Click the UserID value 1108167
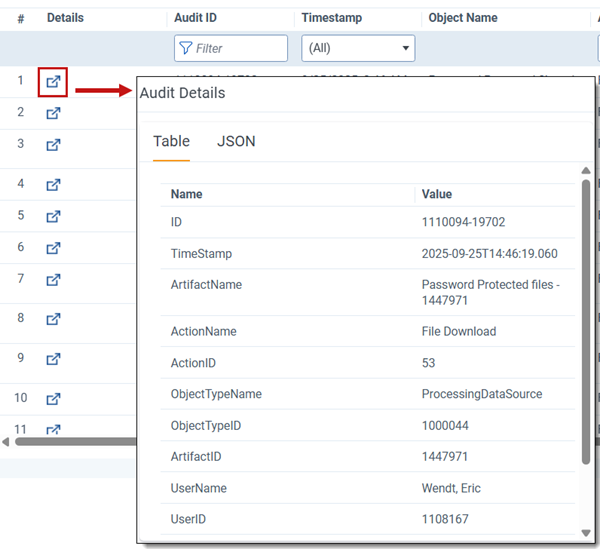 pos(445,519)
